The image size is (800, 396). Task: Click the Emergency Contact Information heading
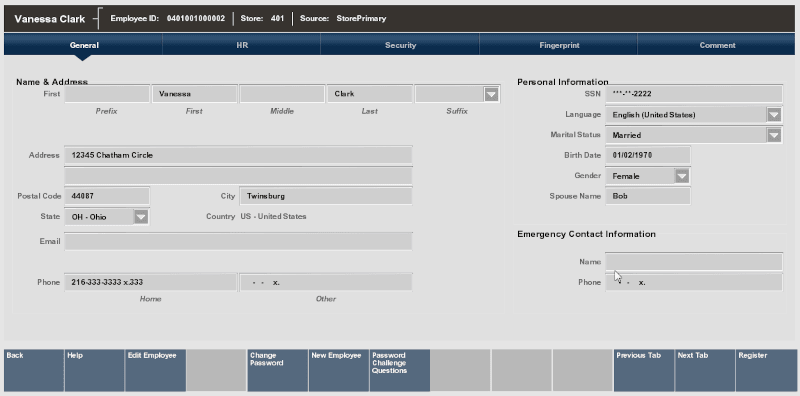pos(586,234)
